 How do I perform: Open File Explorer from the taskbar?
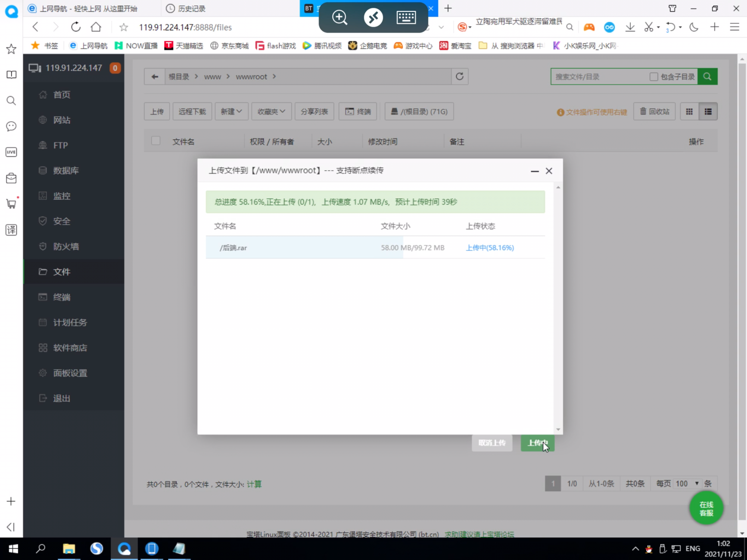[69, 549]
